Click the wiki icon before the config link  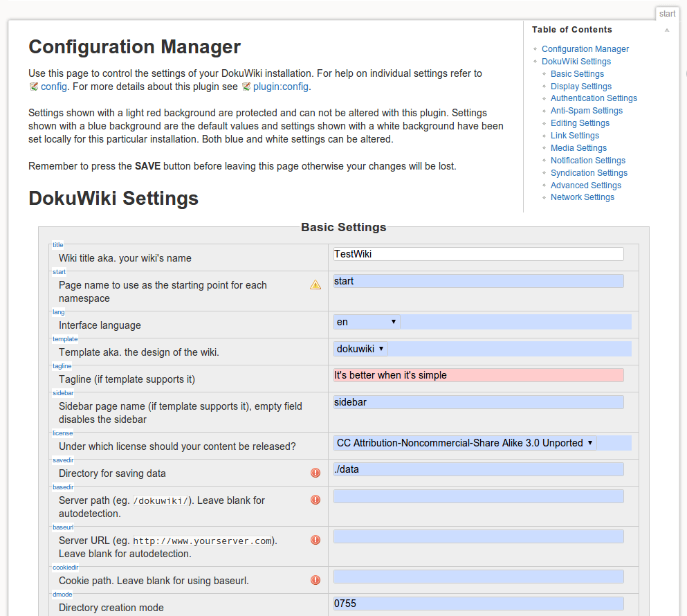[34, 87]
